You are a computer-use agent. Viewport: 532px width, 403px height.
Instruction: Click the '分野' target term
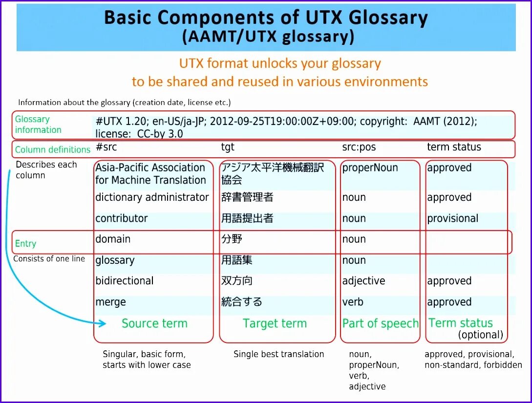click(232, 239)
